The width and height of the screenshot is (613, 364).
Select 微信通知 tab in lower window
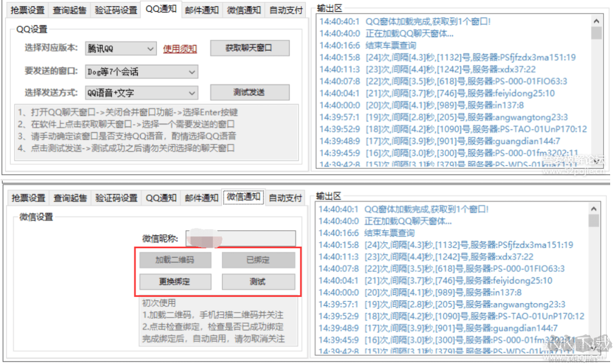pyautogui.click(x=243, y=196)
